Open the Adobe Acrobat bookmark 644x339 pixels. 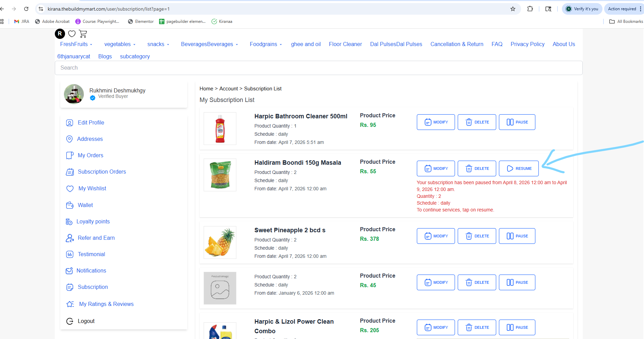52,21
